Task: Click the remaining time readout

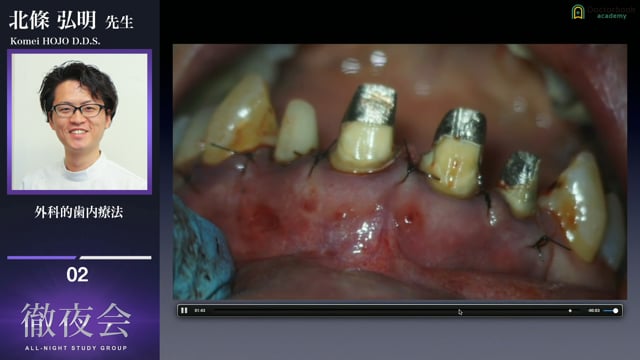Action: 594,311
